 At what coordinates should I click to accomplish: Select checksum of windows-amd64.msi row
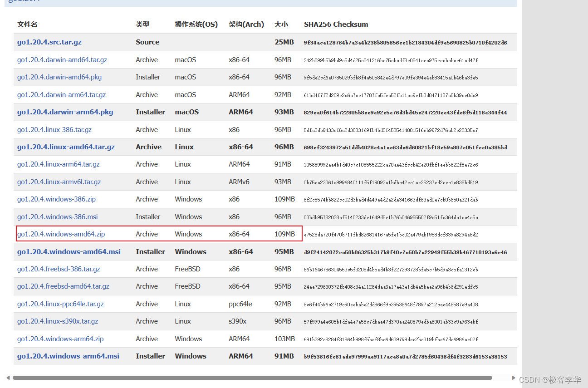pyautogui.click(x=405, y=252)
